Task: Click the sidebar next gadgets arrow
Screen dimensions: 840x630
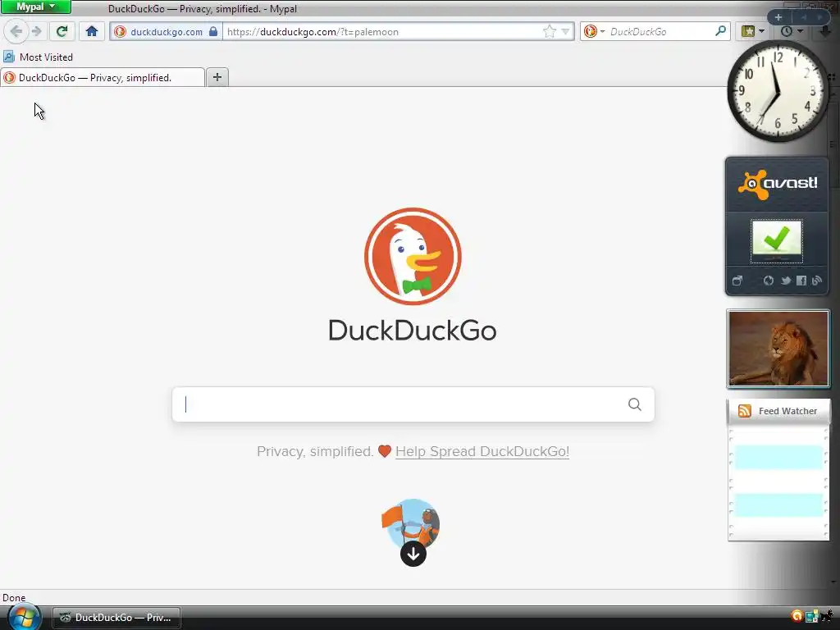Action: pos(820,17)
